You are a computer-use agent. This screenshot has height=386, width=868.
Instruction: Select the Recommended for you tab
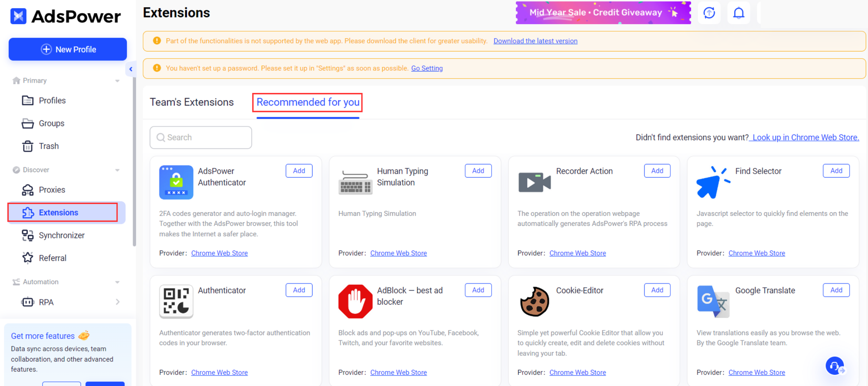(x=308, y=102)
